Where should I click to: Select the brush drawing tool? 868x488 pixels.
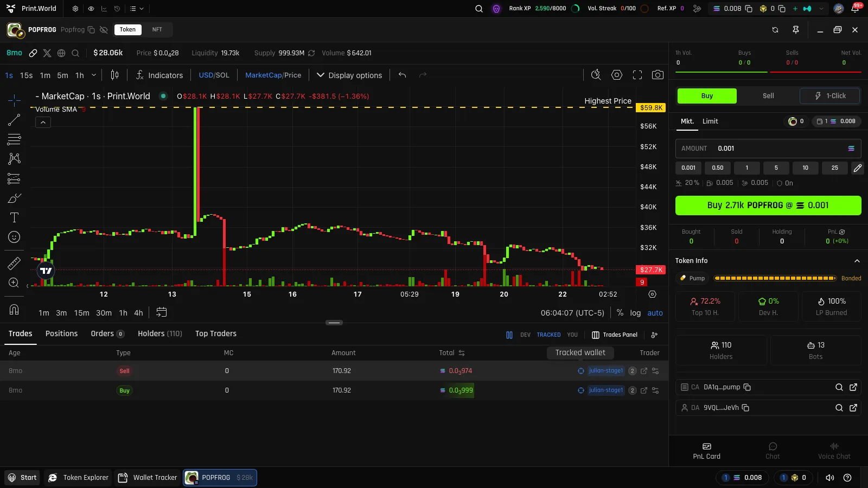click(14, 198)
